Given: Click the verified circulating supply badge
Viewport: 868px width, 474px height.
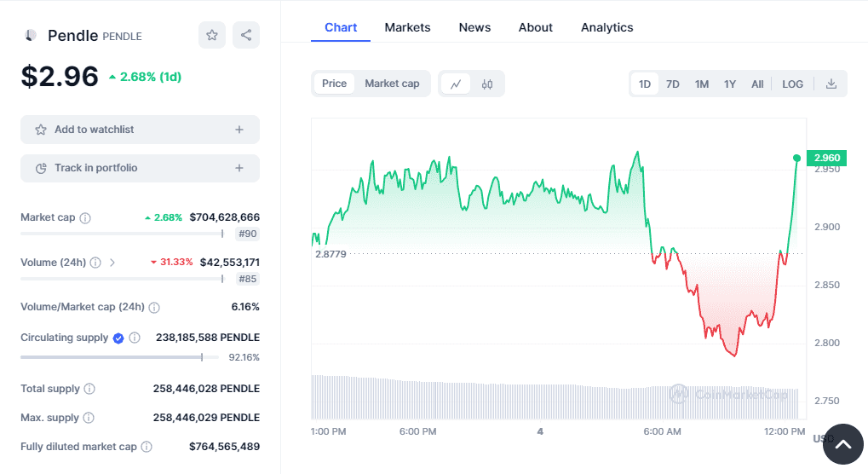Looking at the screenshot, I should click(x=118, y=338).
